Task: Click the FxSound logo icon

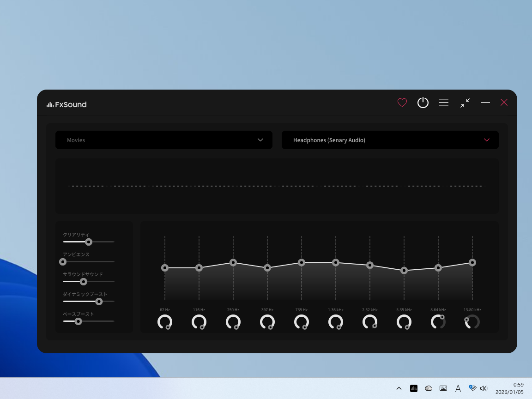Action: click(49, 104)
